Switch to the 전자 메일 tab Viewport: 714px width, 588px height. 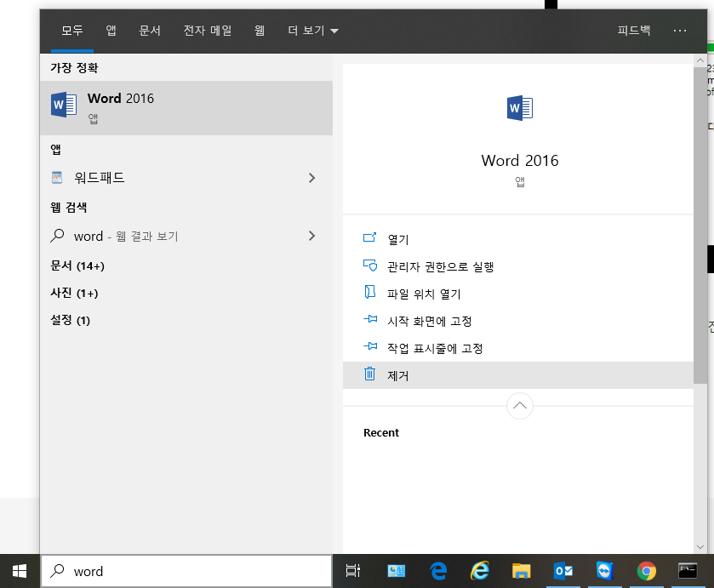(207, 31)
